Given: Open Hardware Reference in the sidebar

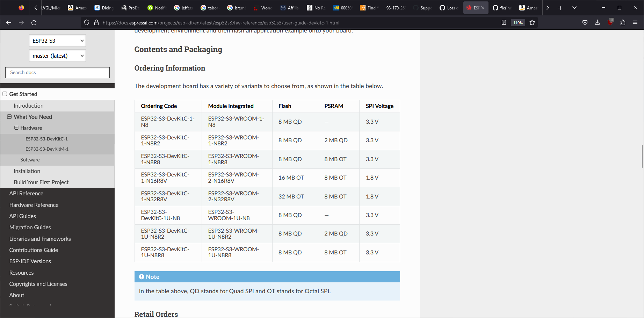Looking at the screenshot, I should click(x=34, y=205).
